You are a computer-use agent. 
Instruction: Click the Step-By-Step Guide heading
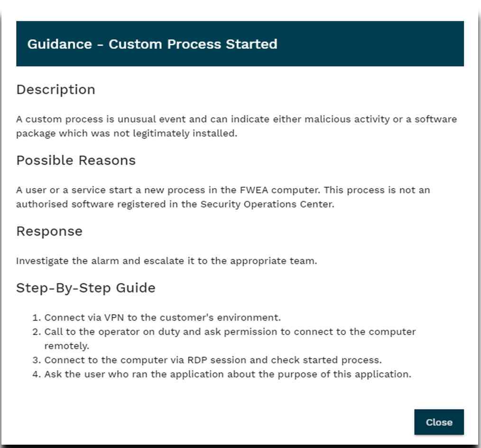pos(86,288)
